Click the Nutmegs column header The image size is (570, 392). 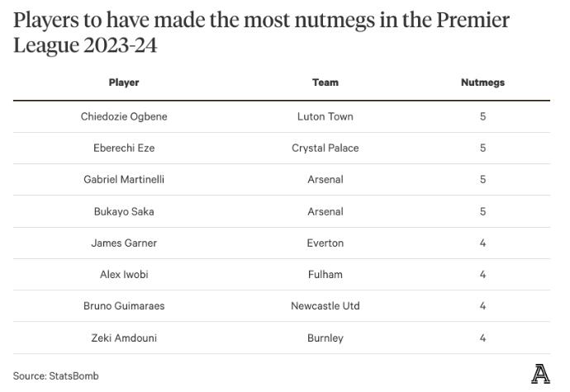tap(482, 83)
